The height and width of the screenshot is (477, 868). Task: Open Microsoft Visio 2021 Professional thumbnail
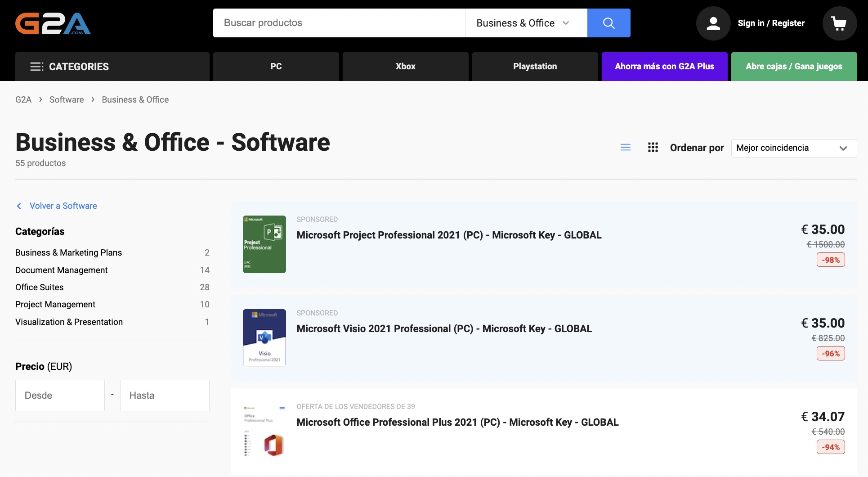[264, 338]
